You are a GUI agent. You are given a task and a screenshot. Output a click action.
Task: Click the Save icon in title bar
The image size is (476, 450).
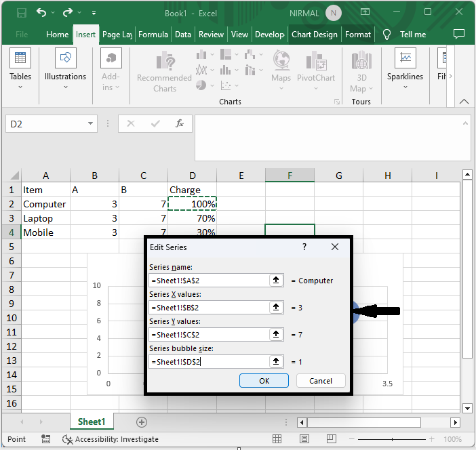[21, 13]
